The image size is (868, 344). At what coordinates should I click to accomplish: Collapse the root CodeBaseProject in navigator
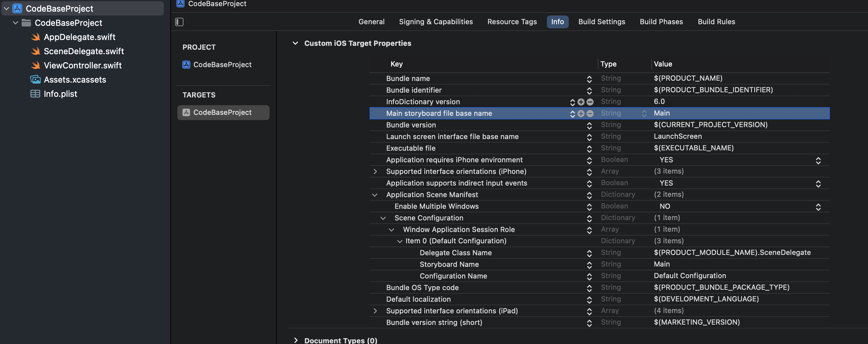(x=6, y=8)
